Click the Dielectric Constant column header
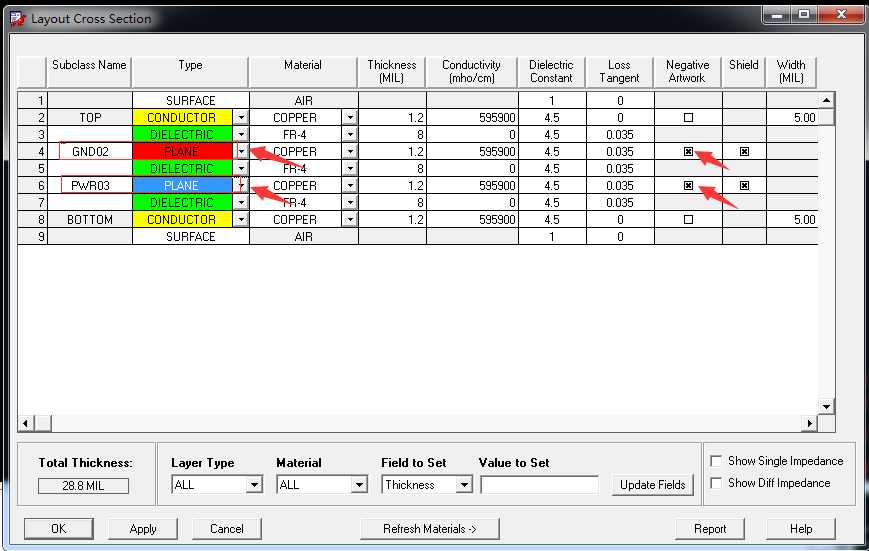The width and height of the screenshot is (869, 551). pos(551,72)
